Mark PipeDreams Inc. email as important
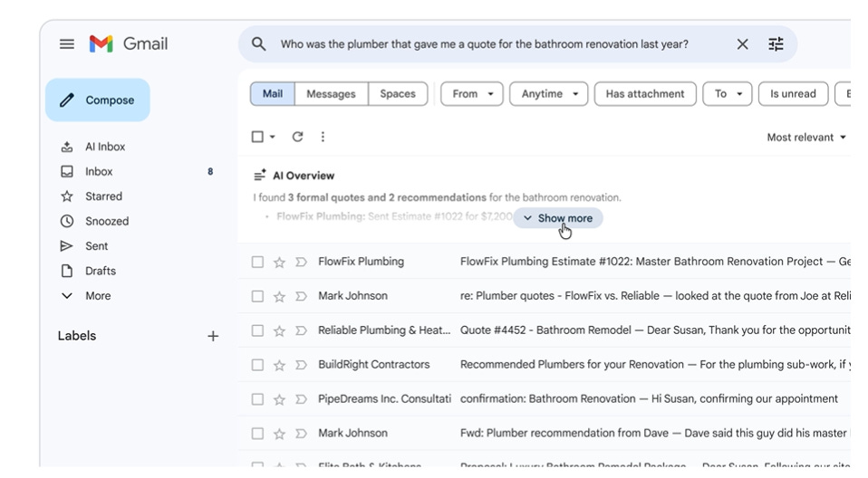This screenshot has height=478, width=868. pyautogui.click(x=301, y=399)
